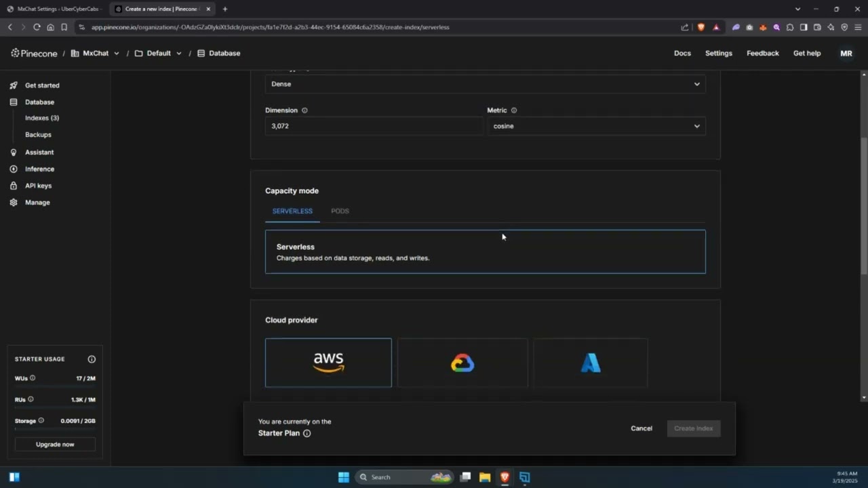Open the browser hamburger menu

coord(858,27)
